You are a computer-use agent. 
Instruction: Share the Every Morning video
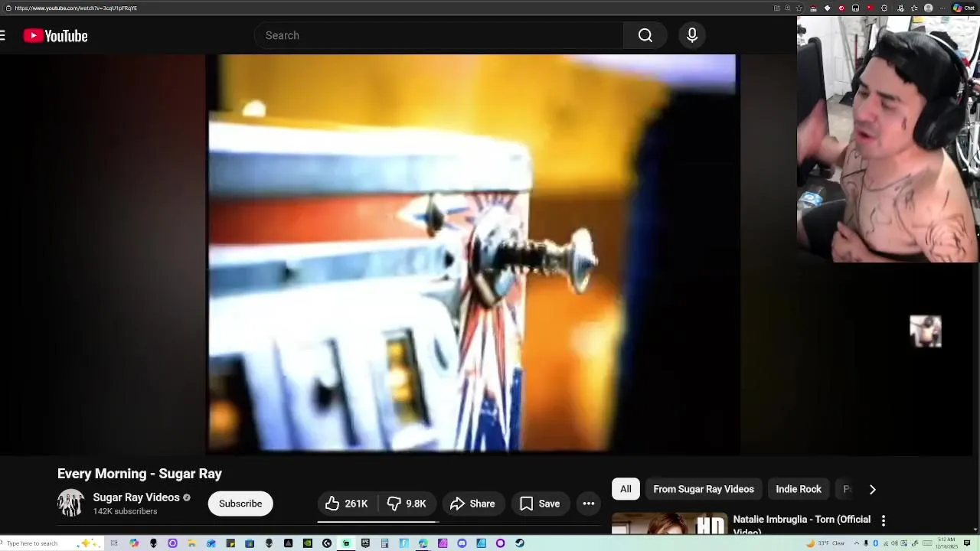pyautogui.click(x=472, y=504)
